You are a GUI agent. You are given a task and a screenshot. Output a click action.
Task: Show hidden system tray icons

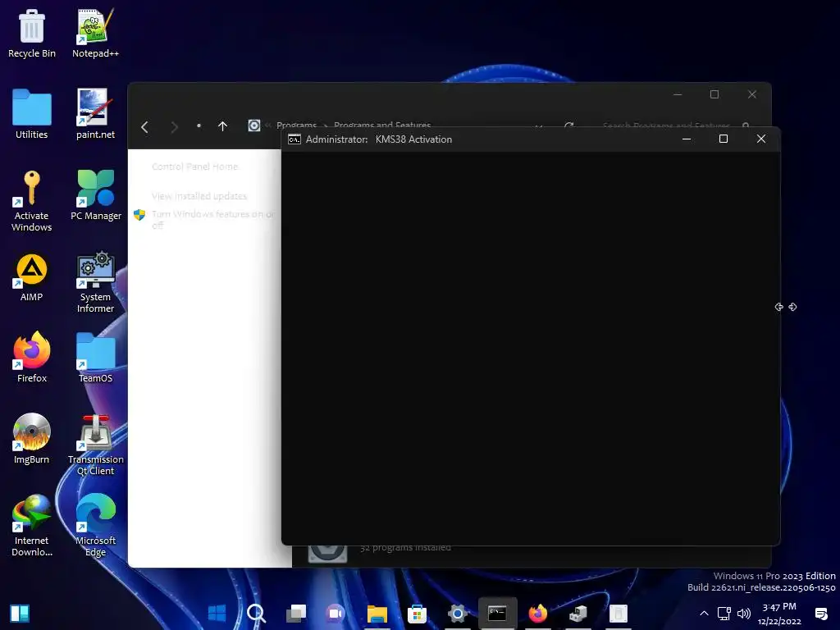pyautogui.click(x=704, y=614)
